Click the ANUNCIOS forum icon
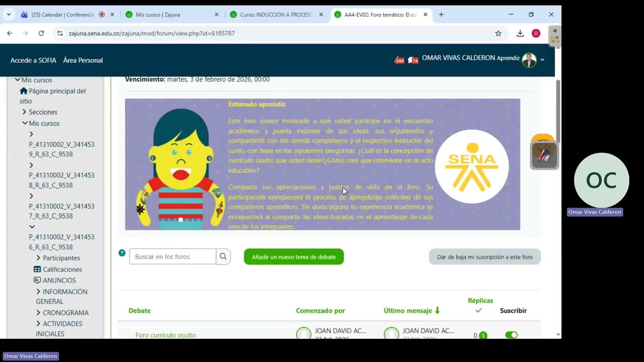This screenshot has height=362, width=644. [37, 280]
